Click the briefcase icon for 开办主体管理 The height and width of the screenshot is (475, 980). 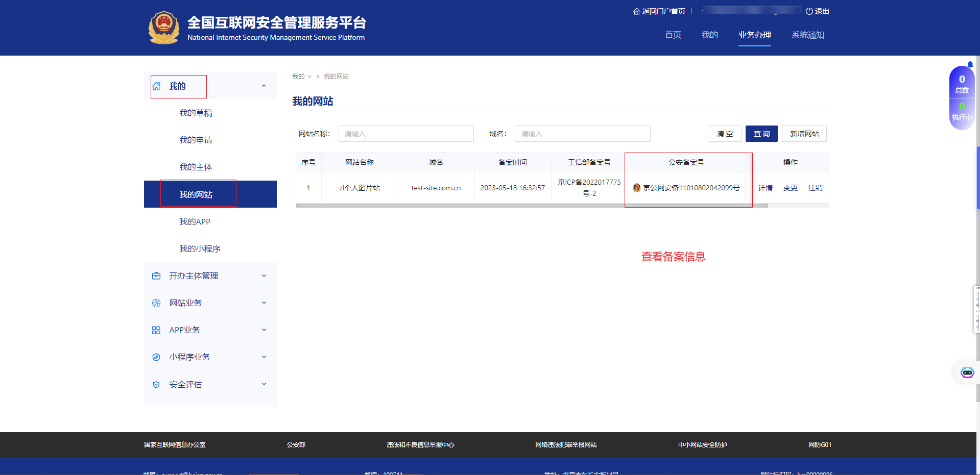pyautogui.click(x=156, y=276)
